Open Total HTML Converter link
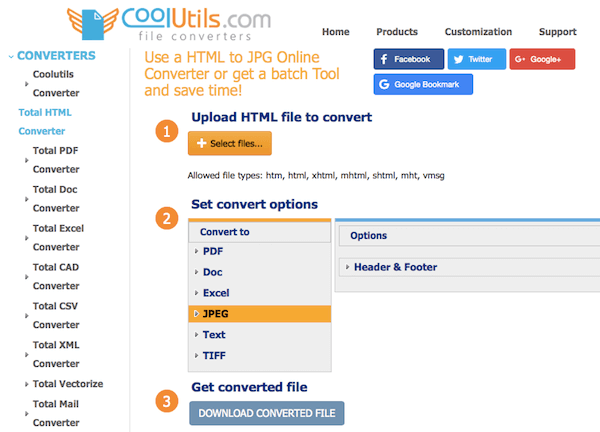 45,122
